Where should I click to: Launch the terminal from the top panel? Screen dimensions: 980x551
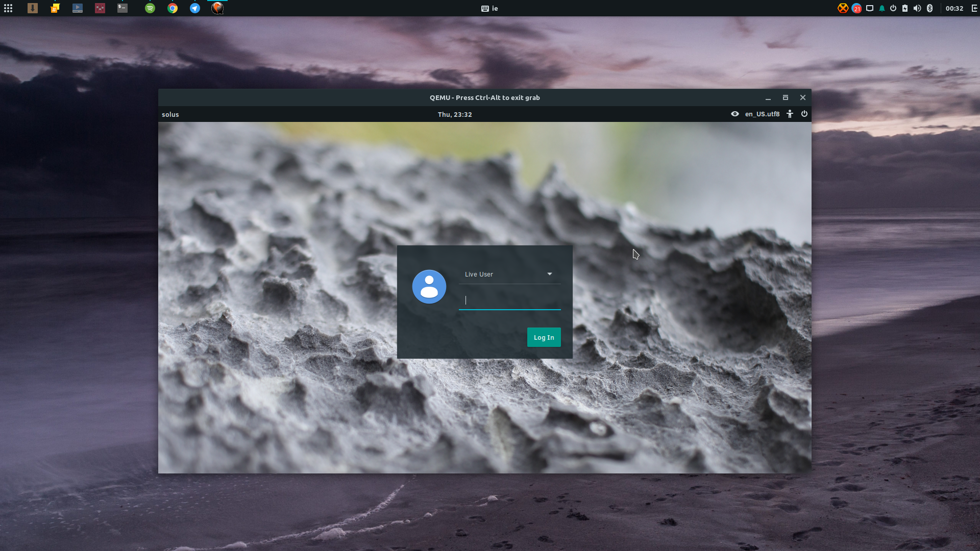coord(122,8)
